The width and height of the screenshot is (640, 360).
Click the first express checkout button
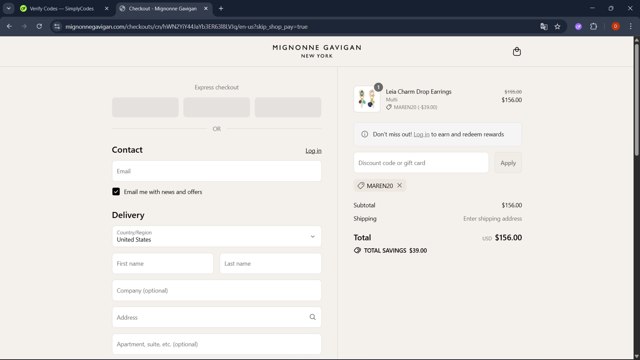click(x=145, y=107)
